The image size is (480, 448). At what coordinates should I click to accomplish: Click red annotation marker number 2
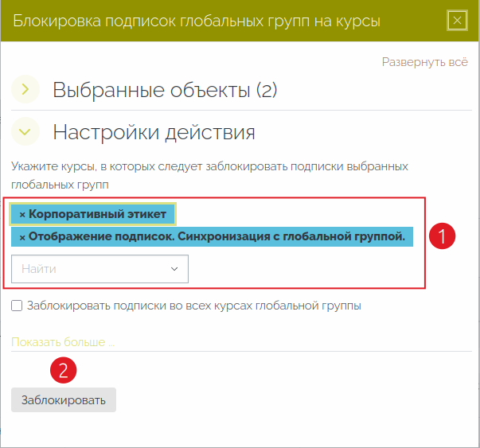tap(64, 369)
